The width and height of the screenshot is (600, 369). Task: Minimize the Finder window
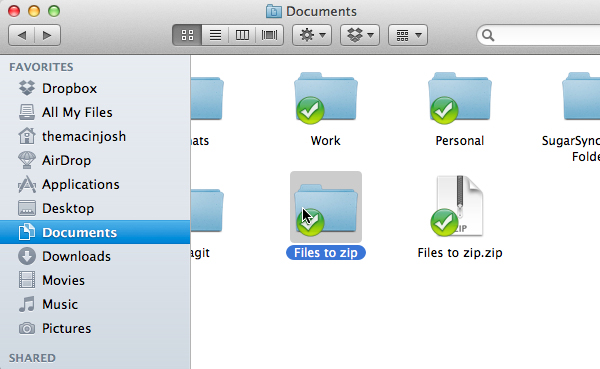(34, 11)
